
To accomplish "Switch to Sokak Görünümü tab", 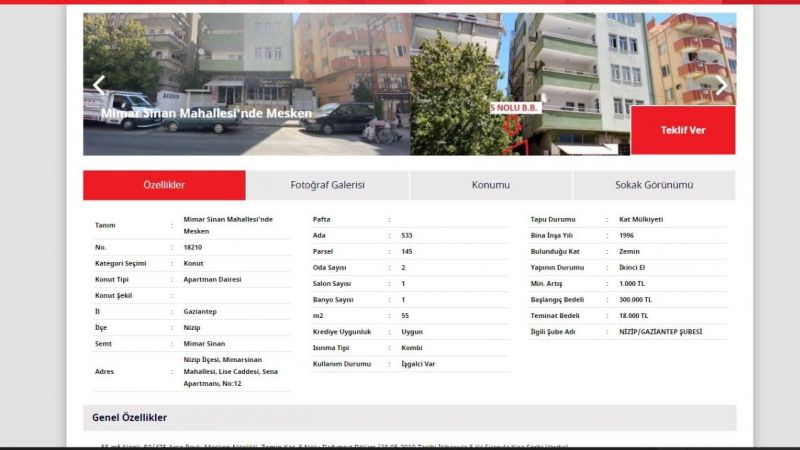I will [654, 185].
